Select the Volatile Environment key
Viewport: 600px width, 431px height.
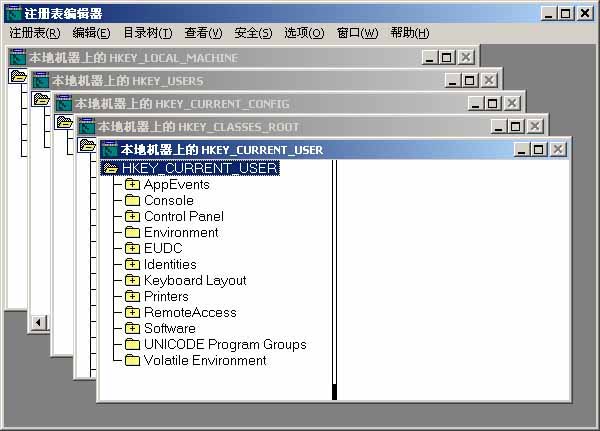[x=204, y=361]
